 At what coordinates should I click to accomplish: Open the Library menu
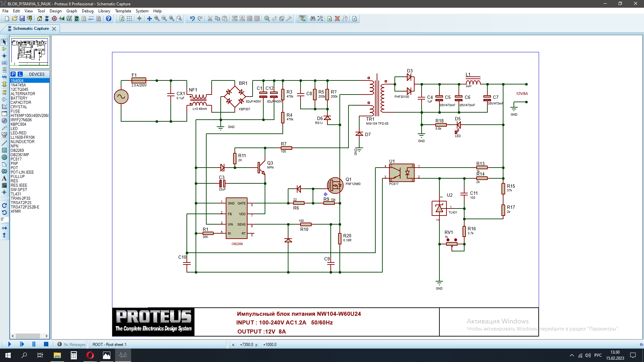pyautogui.click(x=104, y=11)
